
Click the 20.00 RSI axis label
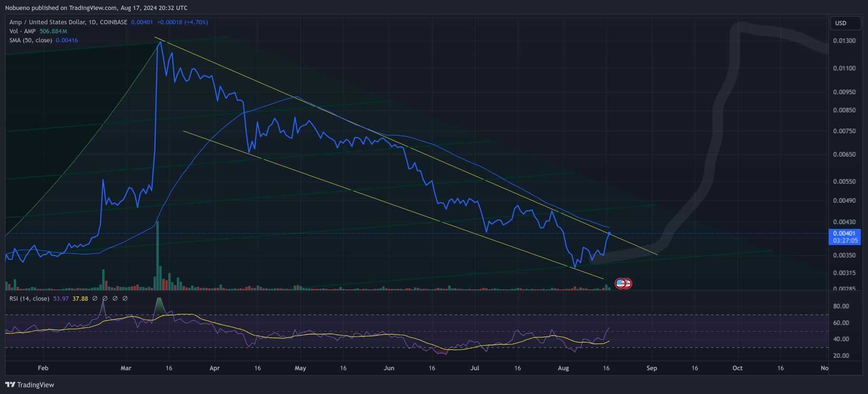tap(841, 355)
